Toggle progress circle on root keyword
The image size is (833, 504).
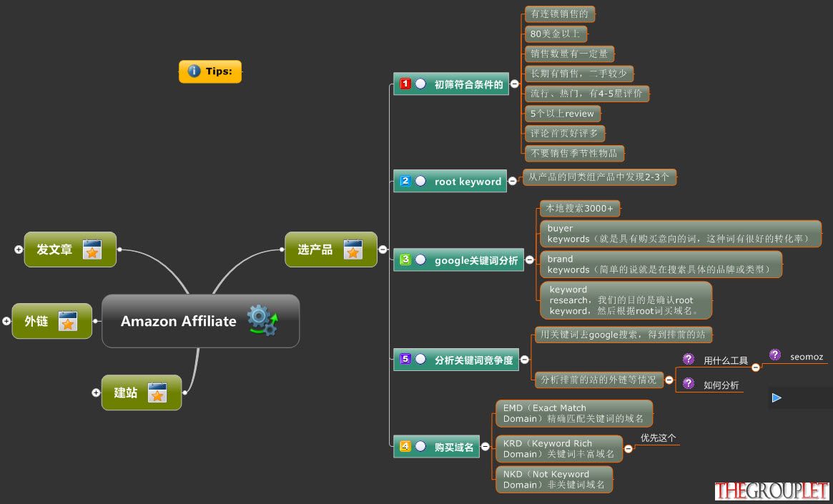point(420,181)
